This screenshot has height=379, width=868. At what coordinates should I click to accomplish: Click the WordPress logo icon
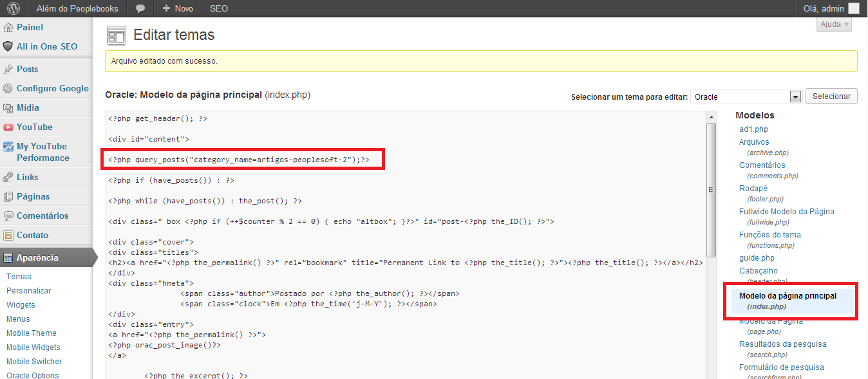pos(14,8)
